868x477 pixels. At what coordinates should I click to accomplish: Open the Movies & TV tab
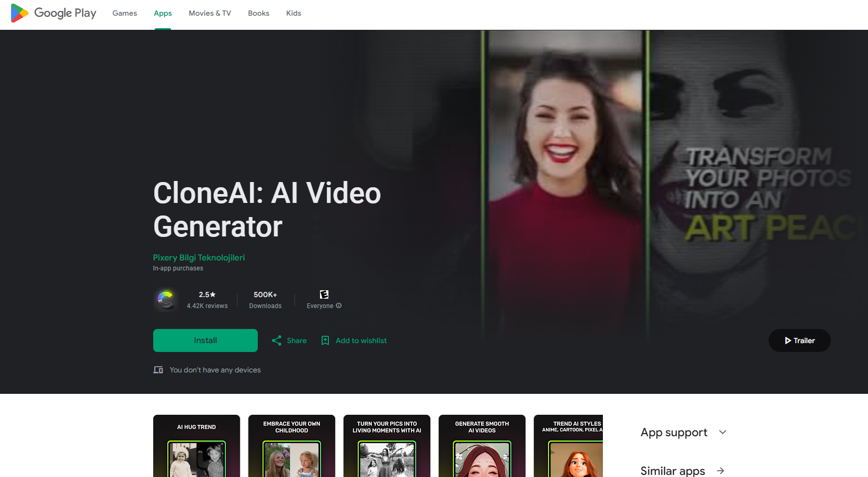(210, 13)
